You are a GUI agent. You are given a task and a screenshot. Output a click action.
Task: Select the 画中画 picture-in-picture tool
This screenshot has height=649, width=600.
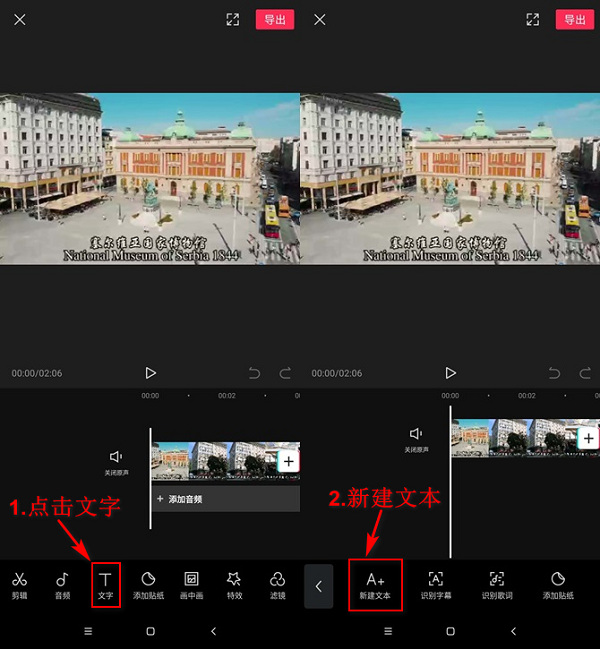(x=192, y=585)
